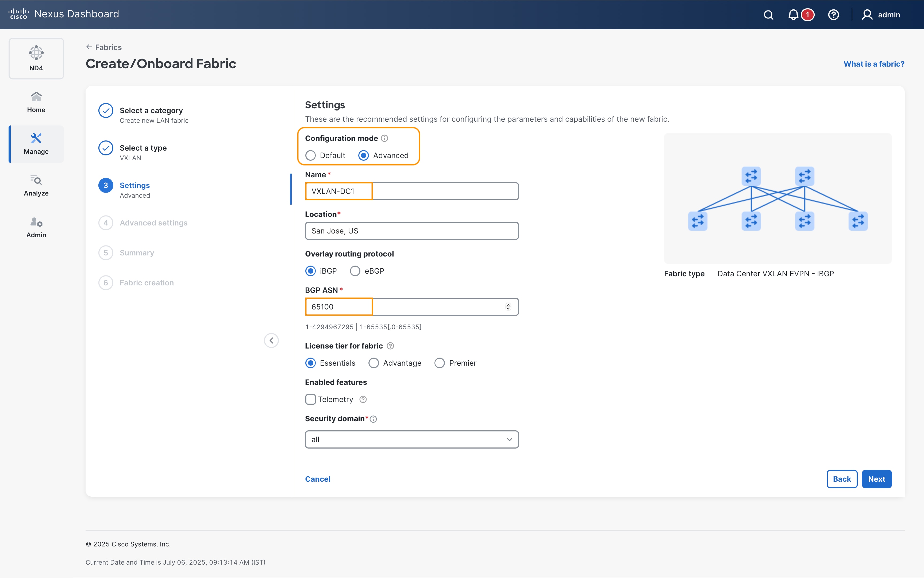Open Analyze section in sidebar
Image resolution: width=924 pixels, height=578 pixels.
(36, 186)
